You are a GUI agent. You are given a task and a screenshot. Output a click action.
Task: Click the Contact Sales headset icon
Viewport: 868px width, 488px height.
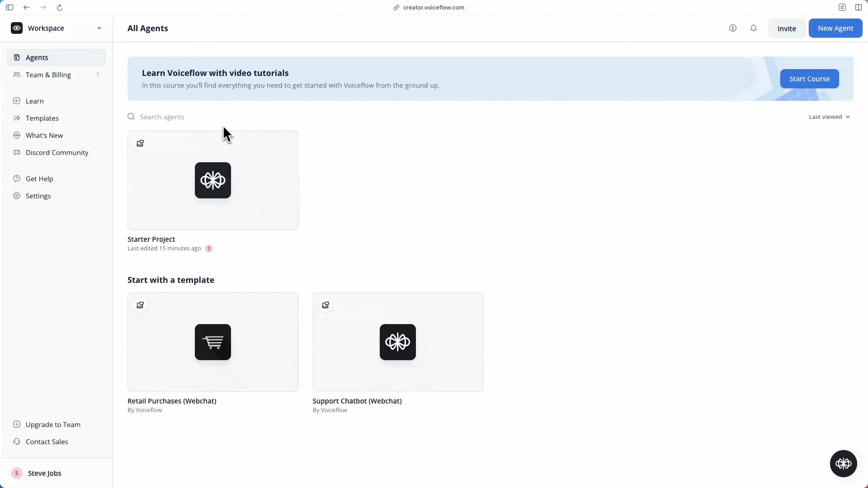click(17, 441)
